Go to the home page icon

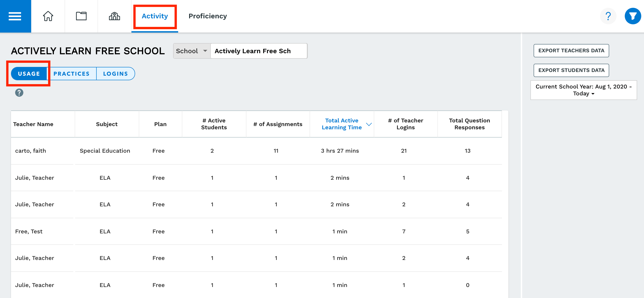tap(48, 16)
